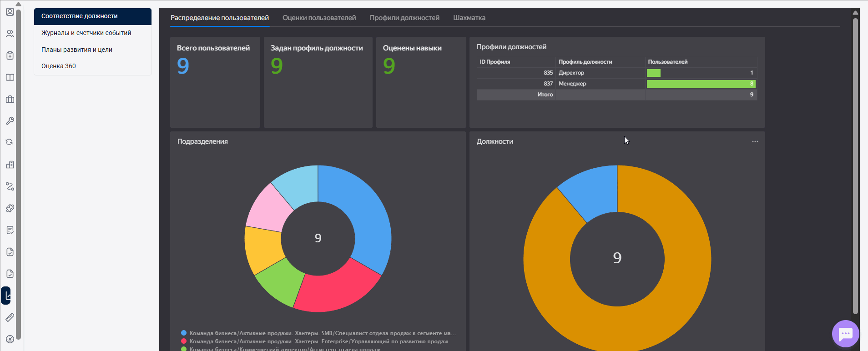
Task: Open the Должности chart three-dot menu
Action: click(755, 141)
